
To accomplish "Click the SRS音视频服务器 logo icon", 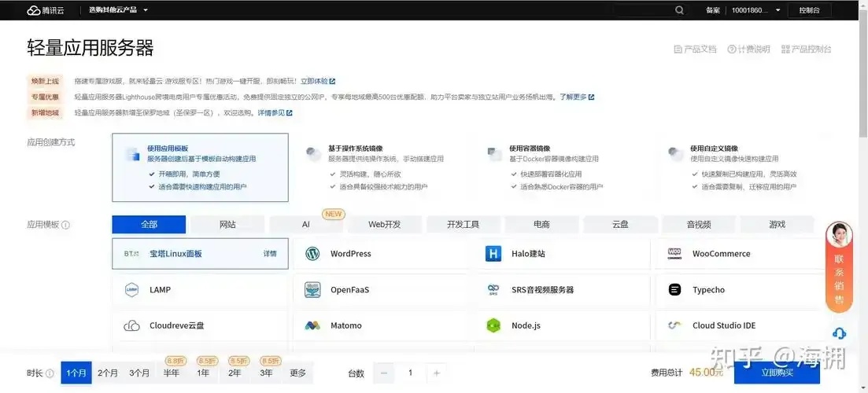I will click(x=493, y=289).
